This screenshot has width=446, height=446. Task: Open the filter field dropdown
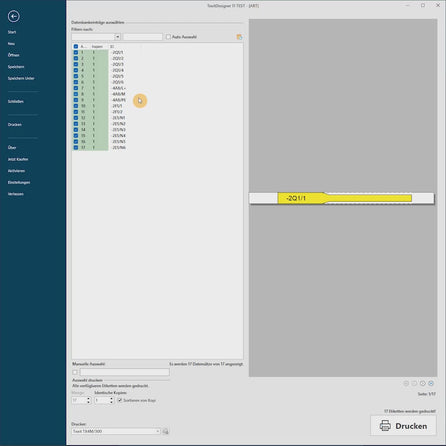tap(117, 37)
